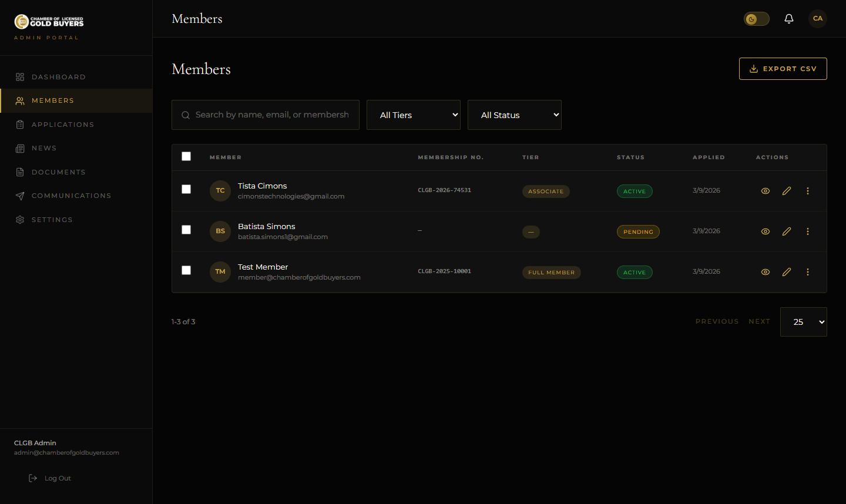Check the select all members checkbox
Image resolution: width=846 pixels, height=504 pixels.
pos(186,156)
